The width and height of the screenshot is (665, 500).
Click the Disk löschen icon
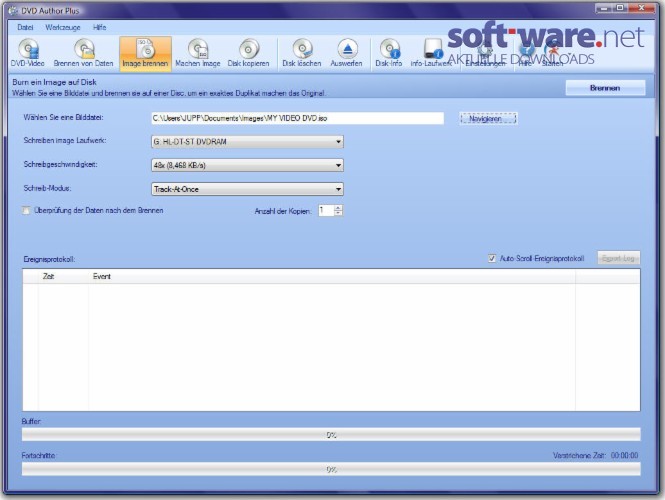click(x=302, y=53)
